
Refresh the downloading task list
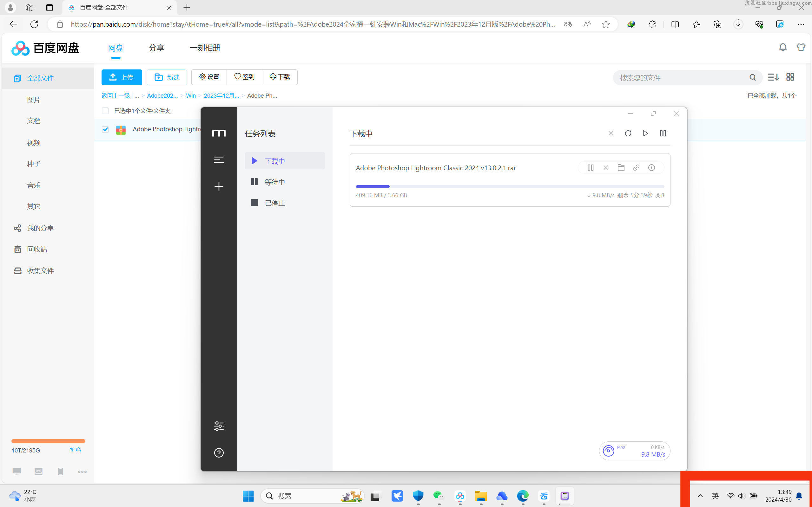[x=628, y=133]
